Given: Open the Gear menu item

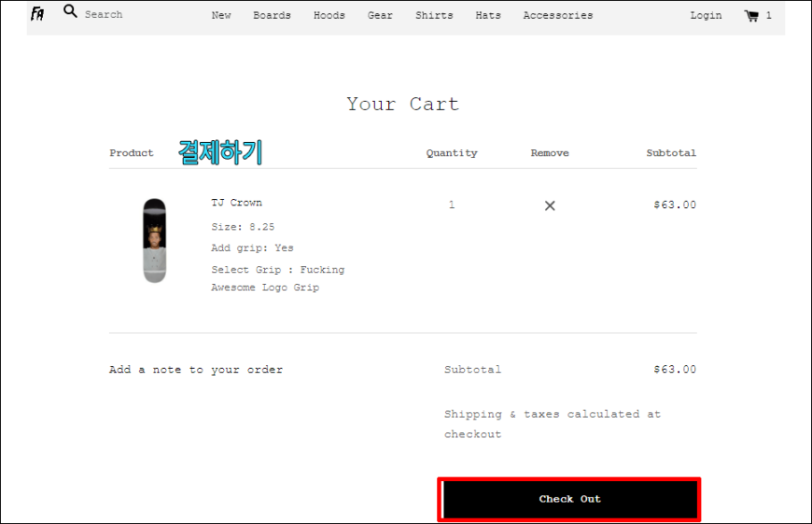Looking at the screenshot, I should (x=380, y=16).
